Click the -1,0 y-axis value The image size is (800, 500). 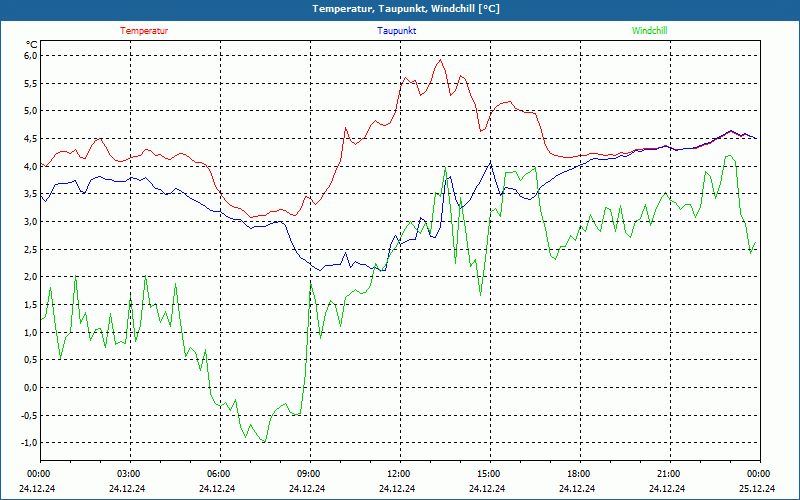tap(30, 442)
